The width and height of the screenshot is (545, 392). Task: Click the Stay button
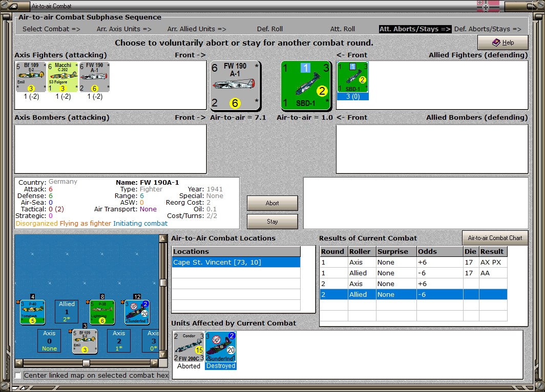(272, 222)
